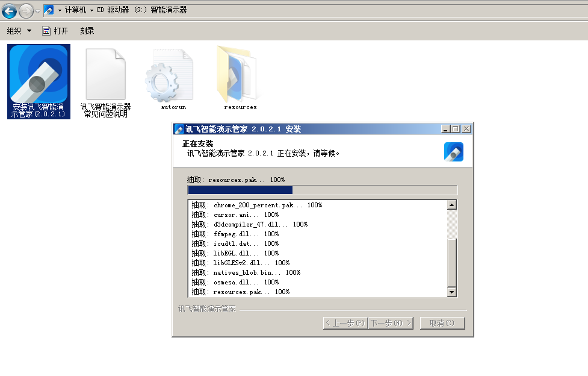Screen dimensions: 588x376
Task: Click the 讯飞智能演示管家 footer branding text
Action: pos(206,309)
